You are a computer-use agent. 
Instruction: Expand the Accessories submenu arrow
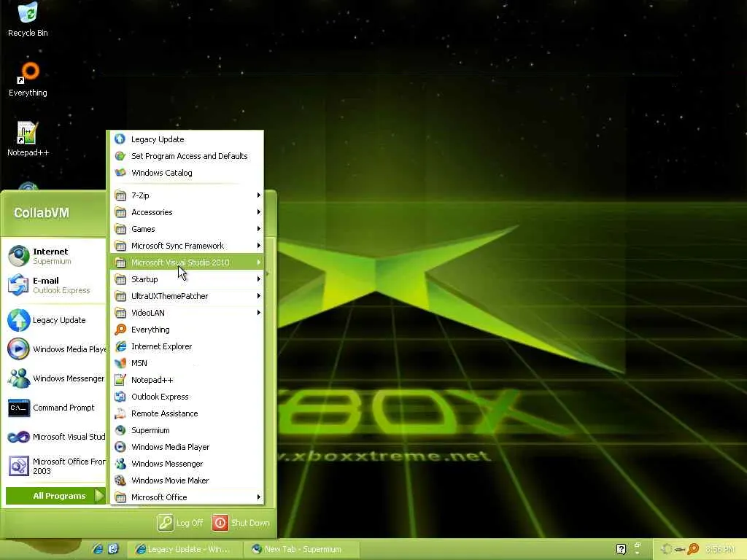click(x=259, y=212)
